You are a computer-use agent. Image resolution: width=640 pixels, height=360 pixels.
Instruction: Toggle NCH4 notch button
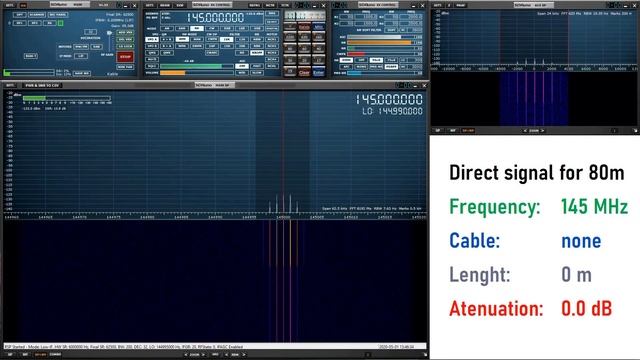pos(272,60)
